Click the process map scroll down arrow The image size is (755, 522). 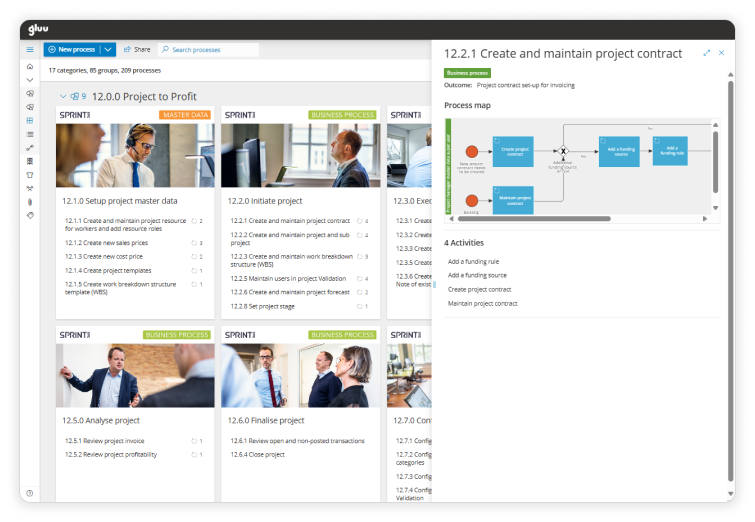pos(716,208)
